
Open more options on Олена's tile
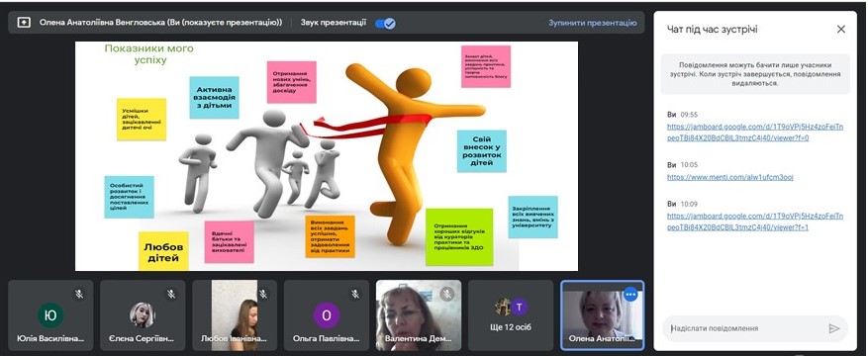click(x=629, y=295)
